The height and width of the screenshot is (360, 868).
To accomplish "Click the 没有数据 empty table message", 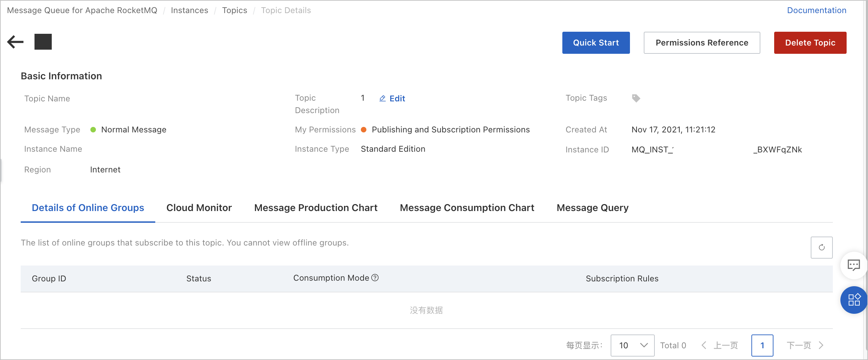I will coord(426,310).
